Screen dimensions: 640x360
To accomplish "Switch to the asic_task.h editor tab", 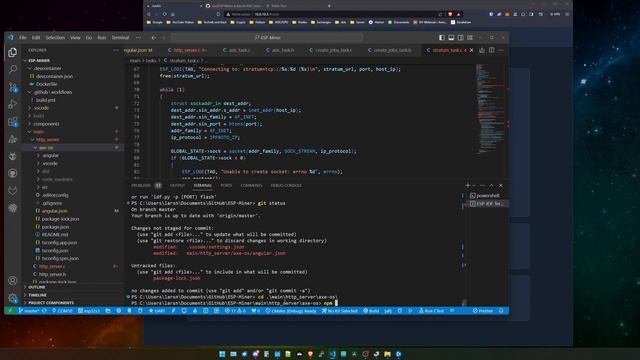I will [280, 50].
